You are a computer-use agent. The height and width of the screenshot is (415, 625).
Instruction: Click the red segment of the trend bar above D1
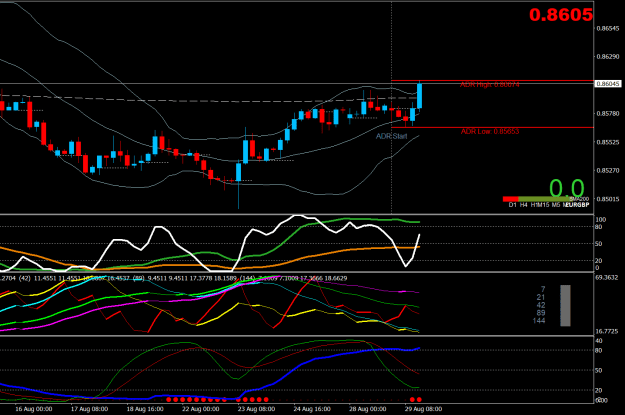[x=511, y=199]
